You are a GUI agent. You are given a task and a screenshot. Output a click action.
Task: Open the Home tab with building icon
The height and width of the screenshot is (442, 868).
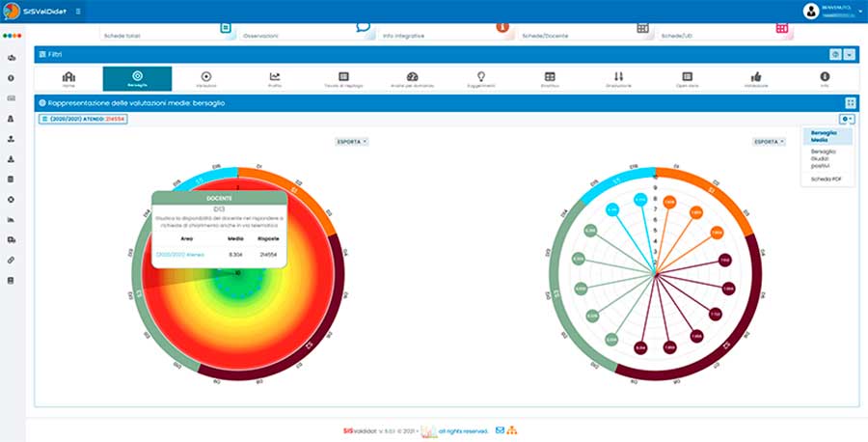tap(68, 78)
